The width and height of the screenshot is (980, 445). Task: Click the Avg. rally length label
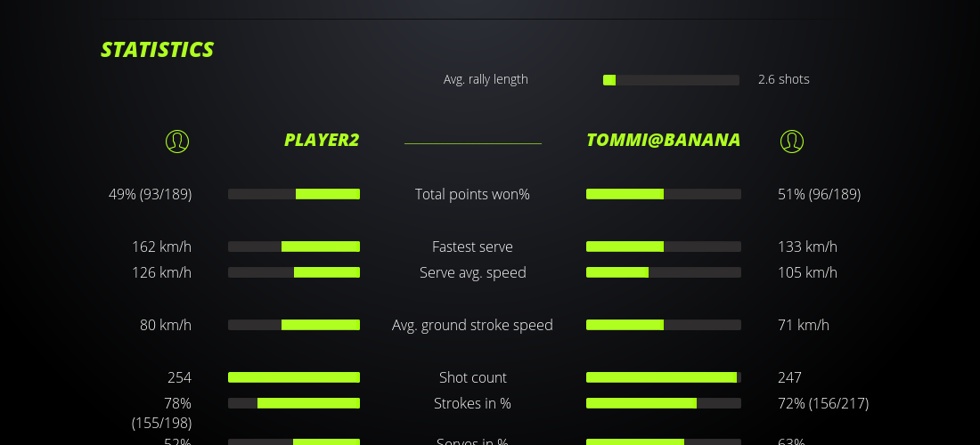coord(486,79)
